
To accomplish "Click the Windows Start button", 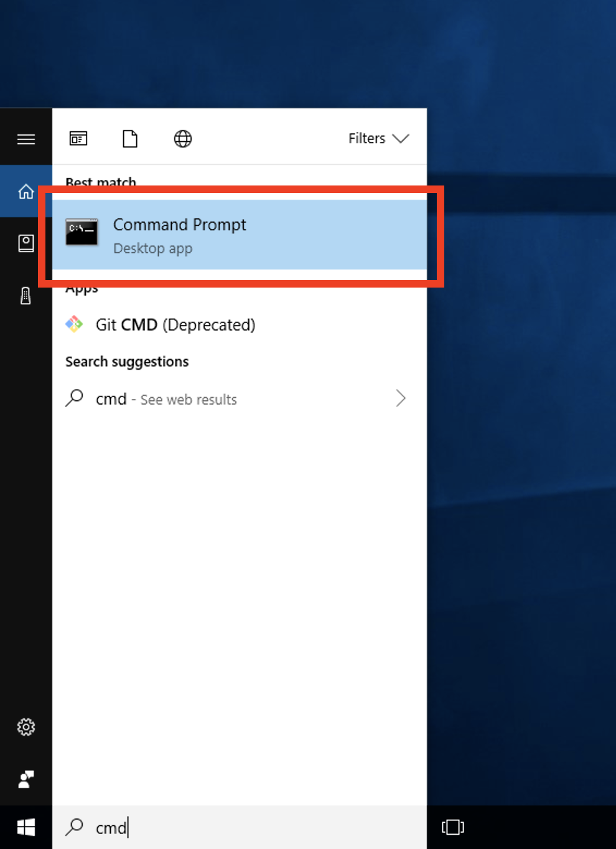I will click(x=26, y=827).
